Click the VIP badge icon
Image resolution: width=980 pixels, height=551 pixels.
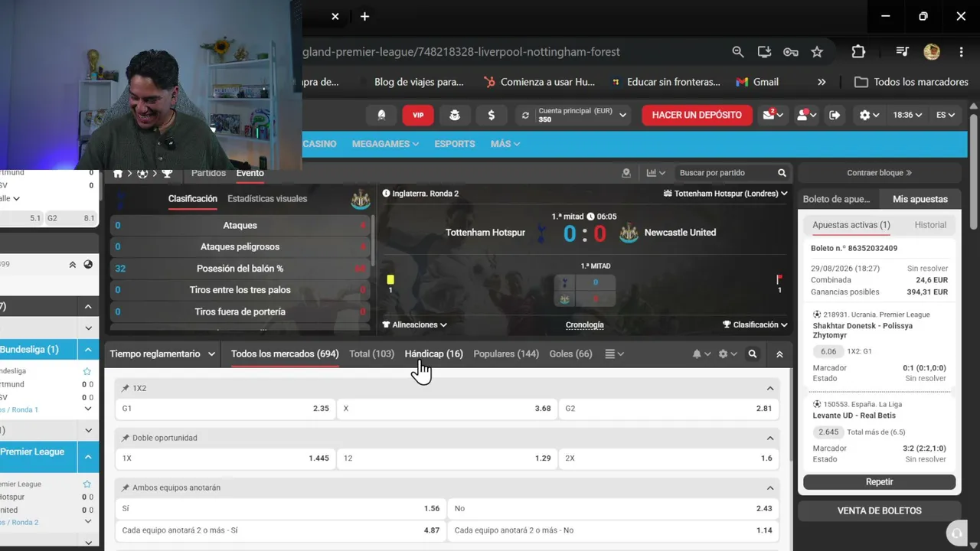tap(418, 115)
